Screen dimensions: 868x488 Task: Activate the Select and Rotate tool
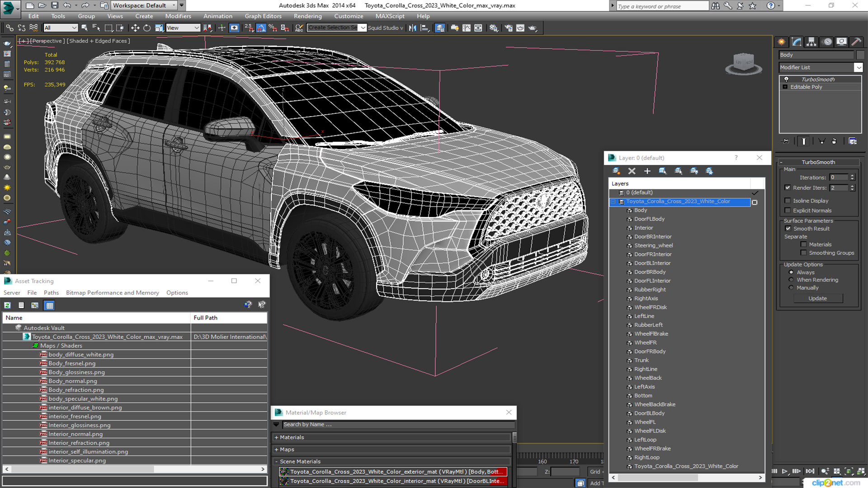click(147, 28)
